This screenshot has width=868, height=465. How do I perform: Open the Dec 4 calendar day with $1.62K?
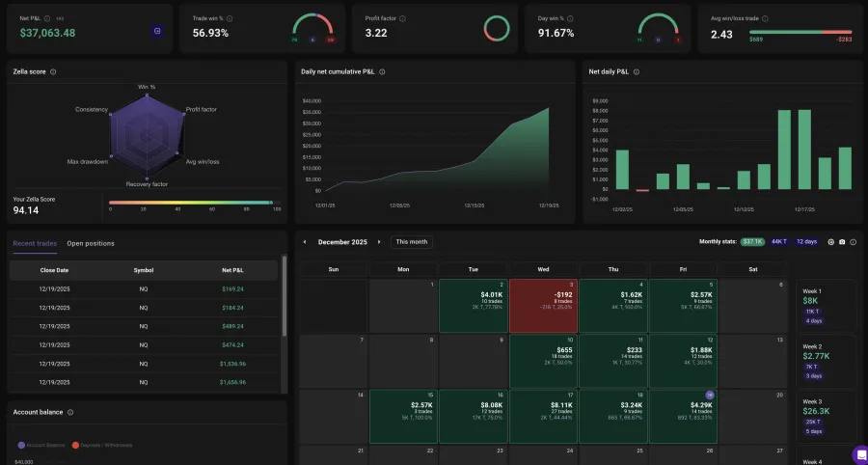pos(612,306)
